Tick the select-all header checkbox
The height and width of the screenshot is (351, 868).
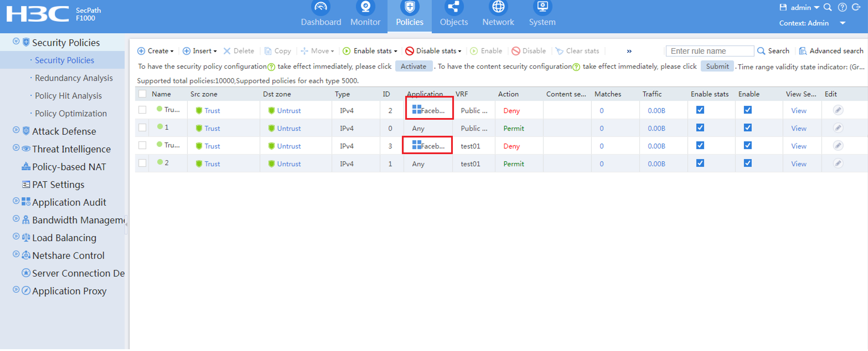143,94
